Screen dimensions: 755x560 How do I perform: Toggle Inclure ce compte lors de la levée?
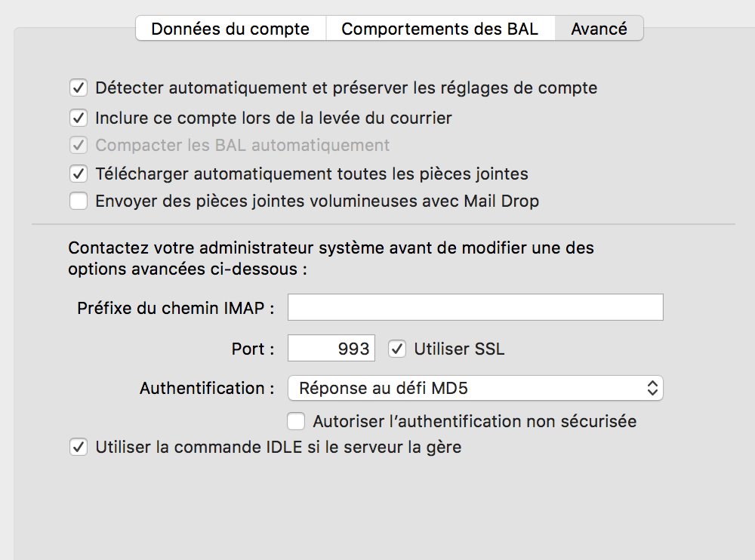pos(79,118)
